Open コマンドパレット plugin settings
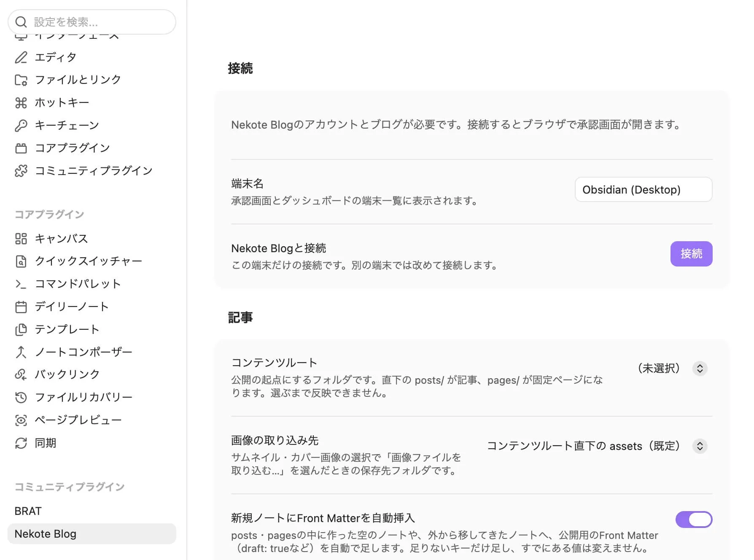Viewport: 754px width, 560px height. pos(92,284)
